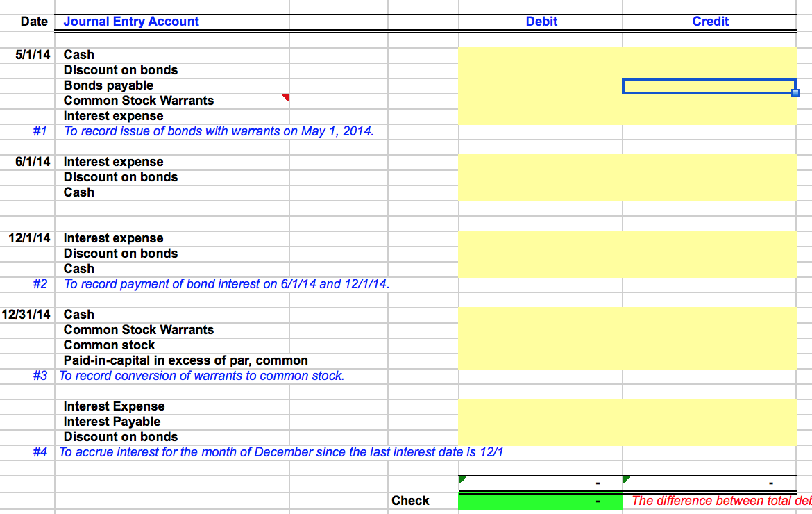Click the Debit cell for the accrual Interest Expense

(541, 407)
